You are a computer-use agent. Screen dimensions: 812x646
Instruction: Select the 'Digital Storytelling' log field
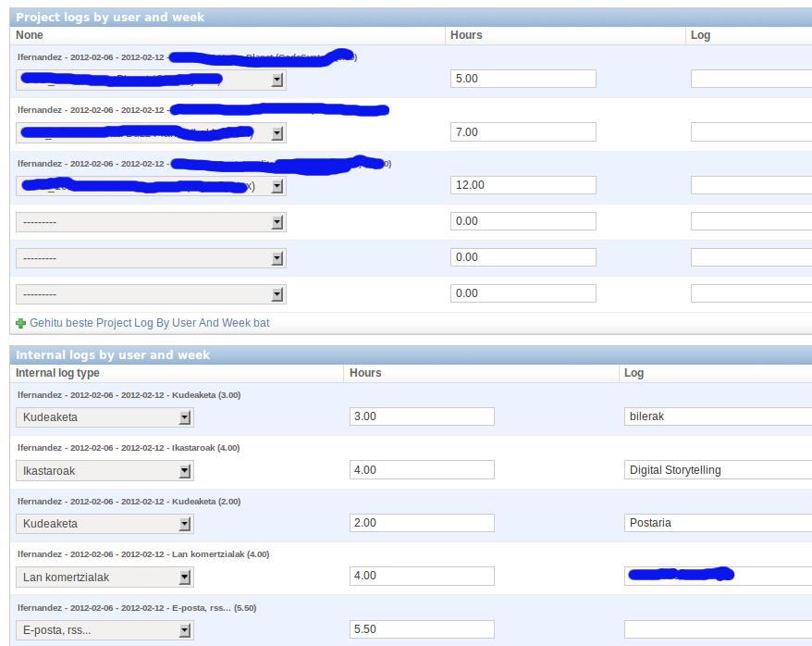tap(718, 470)
